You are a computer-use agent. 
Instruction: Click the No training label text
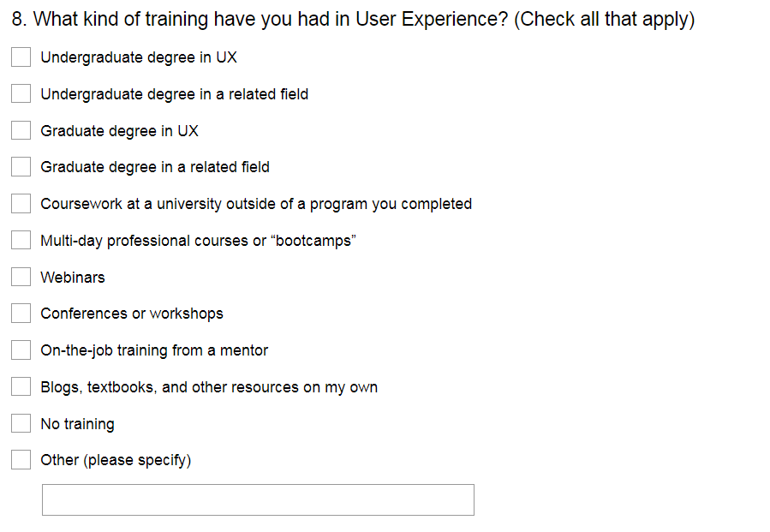tap(77, 424)
